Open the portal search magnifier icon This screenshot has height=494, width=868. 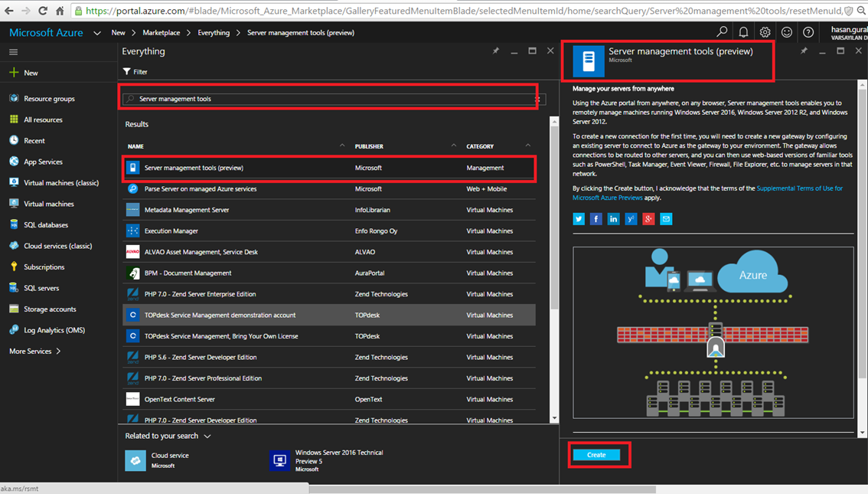(x=722, y=32)
